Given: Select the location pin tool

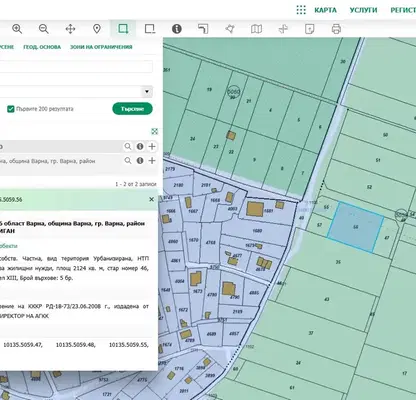Looking at the screenshot, I should click(97, 29).
